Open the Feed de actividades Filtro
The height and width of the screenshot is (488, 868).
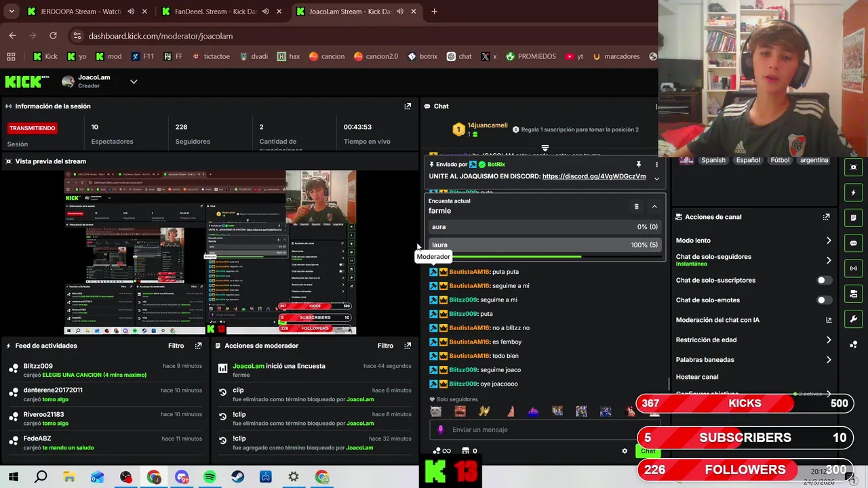176,346
